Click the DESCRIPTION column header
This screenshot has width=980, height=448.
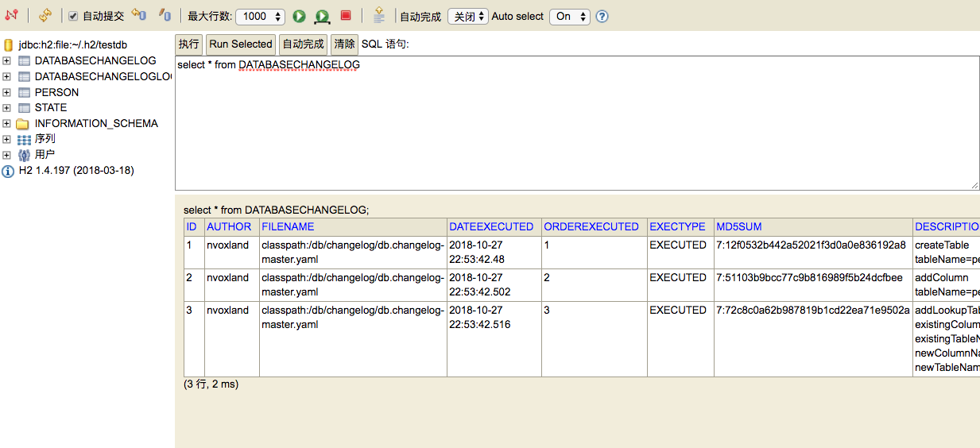(947, 226)
